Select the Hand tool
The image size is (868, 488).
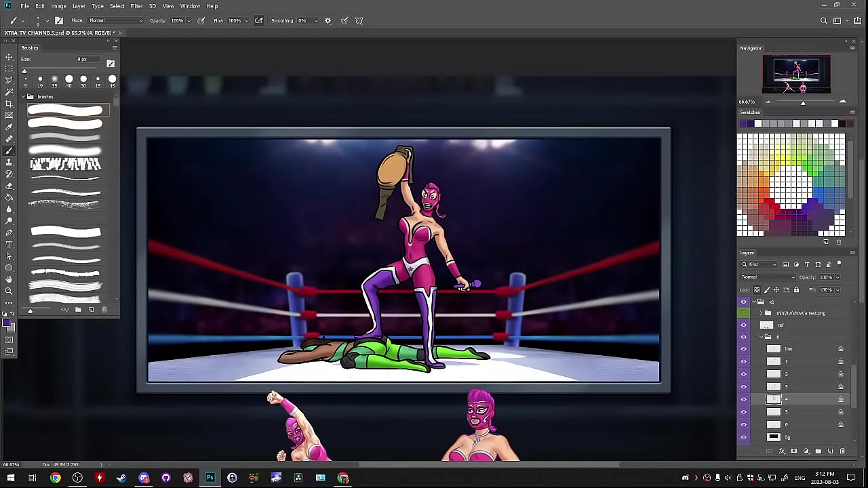tap(9, 279)
